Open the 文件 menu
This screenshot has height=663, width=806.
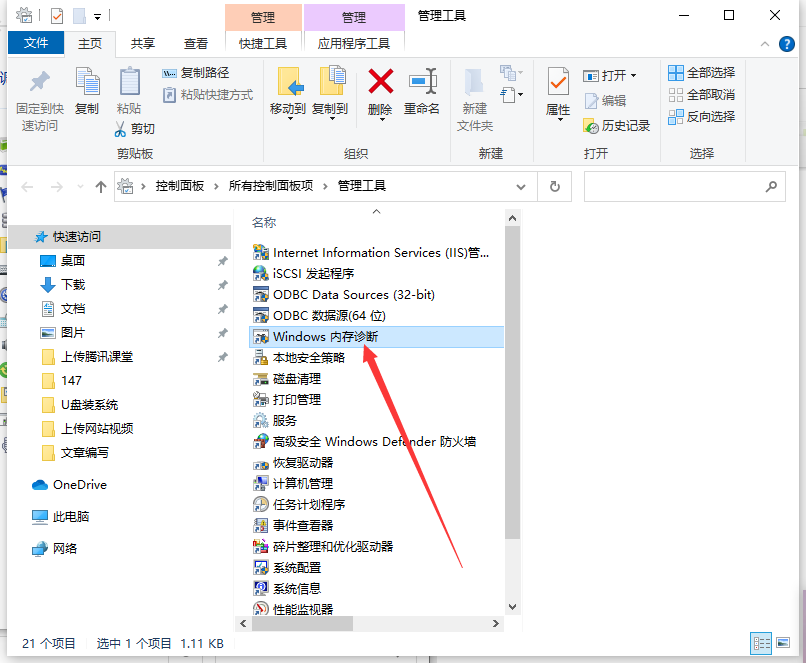point(36,42)
